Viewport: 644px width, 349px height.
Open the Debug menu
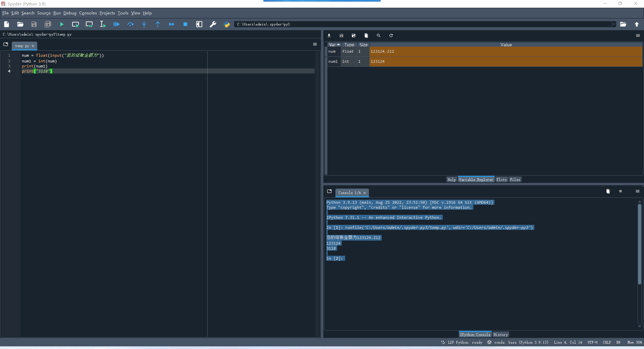click(70, 13)
